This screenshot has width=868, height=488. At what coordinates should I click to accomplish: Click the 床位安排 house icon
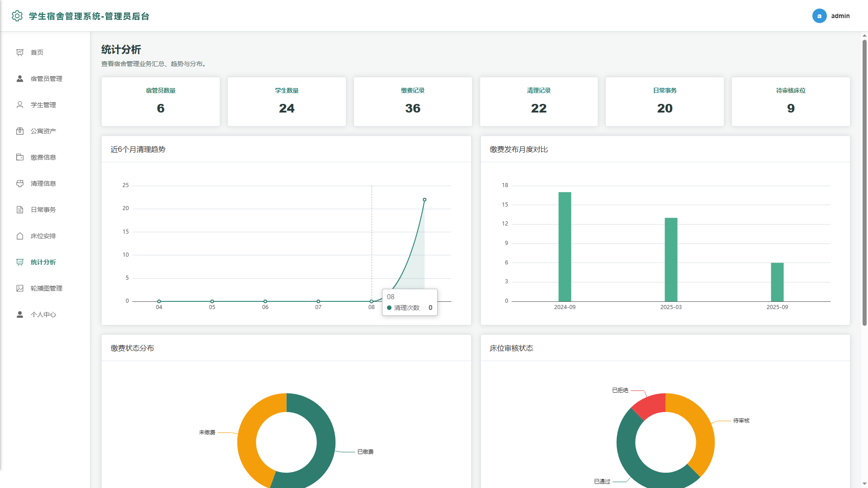click(x=20, y=236)
